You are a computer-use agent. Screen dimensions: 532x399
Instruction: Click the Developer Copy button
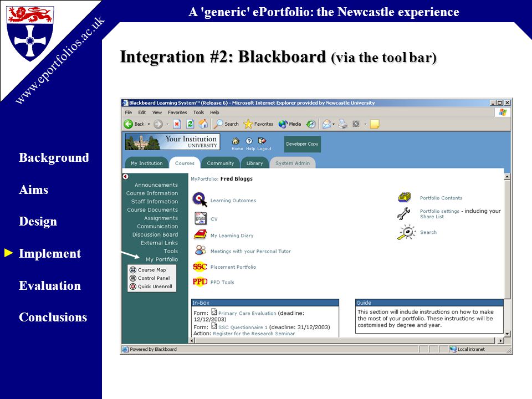(x=302, y=144)
